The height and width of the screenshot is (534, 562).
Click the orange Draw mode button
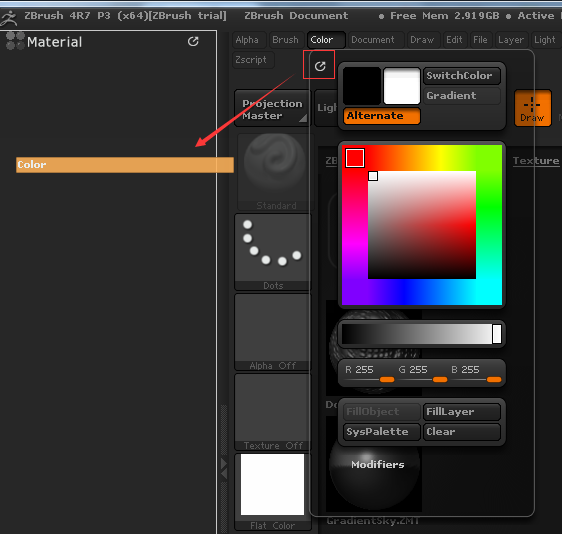tap(533, 108)
